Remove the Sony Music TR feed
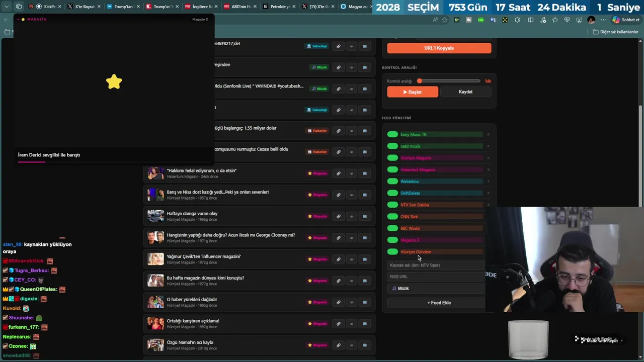This screenshot has height=362, width=644. (488, 134)
